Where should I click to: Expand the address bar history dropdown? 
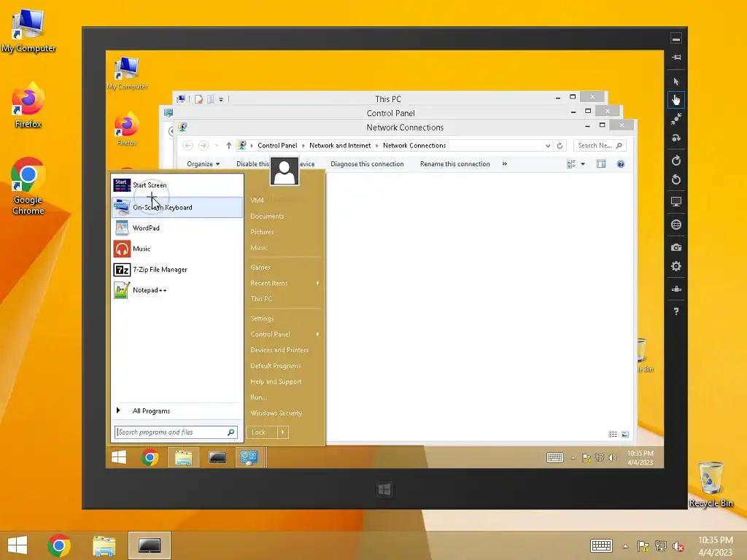point(548,146)
